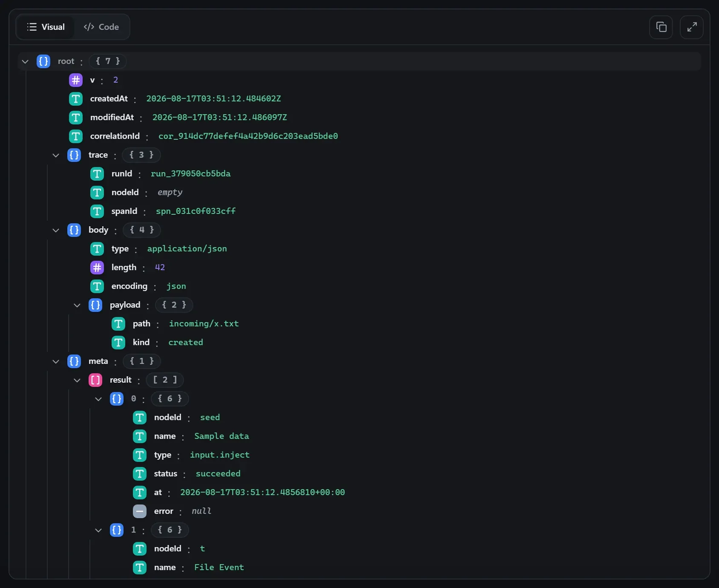Image resolution: width=719 pixels, height=588 pixels.
Task: Select the Visual tab
Action: [46, 27]
